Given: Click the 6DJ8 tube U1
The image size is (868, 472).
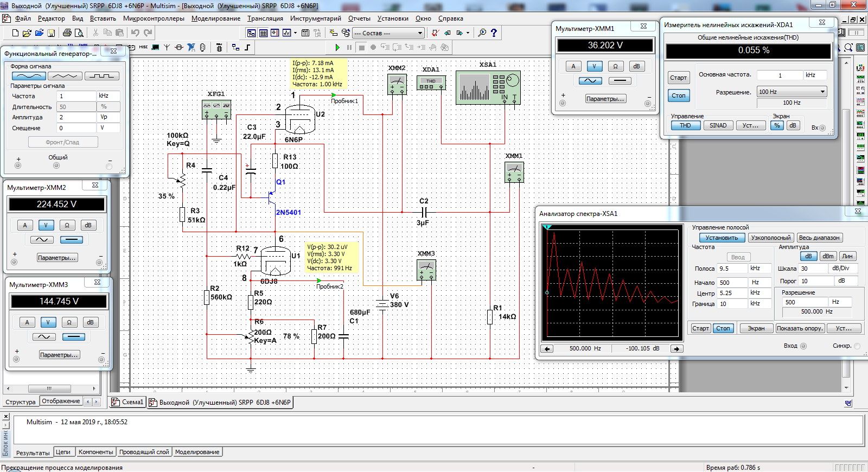Looking at the screenshot, I should pos(276,261).
